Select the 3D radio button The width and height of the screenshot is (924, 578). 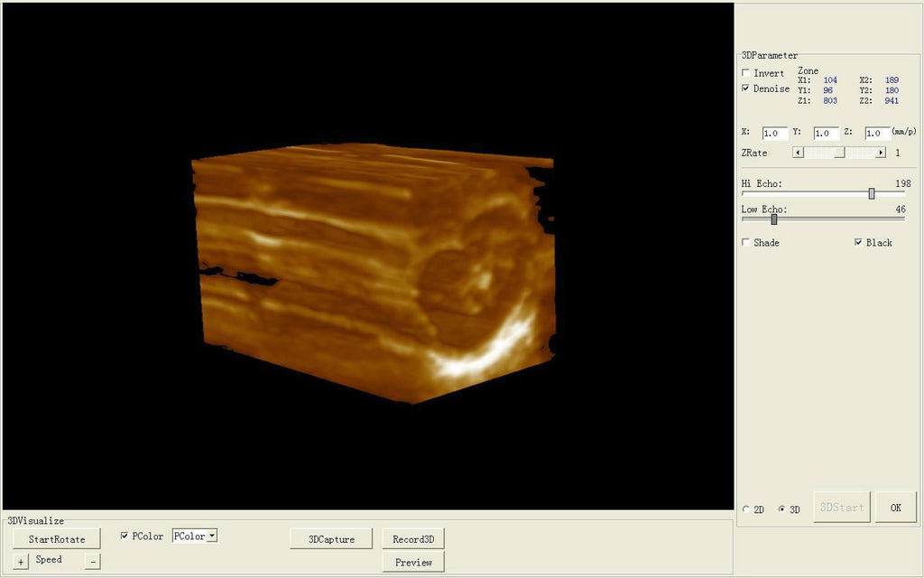point(781,509)
